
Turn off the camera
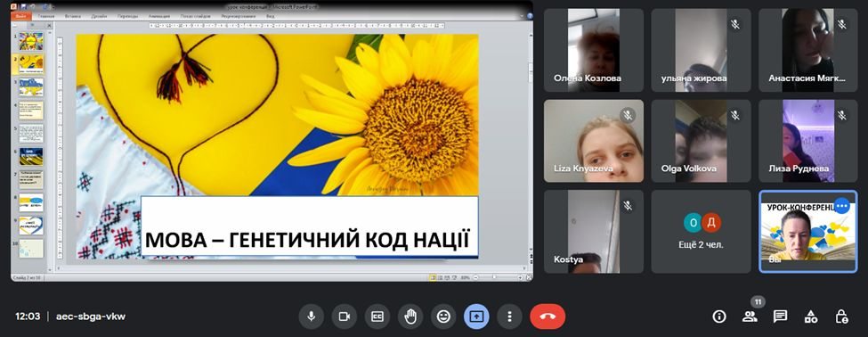coord(345,316)
